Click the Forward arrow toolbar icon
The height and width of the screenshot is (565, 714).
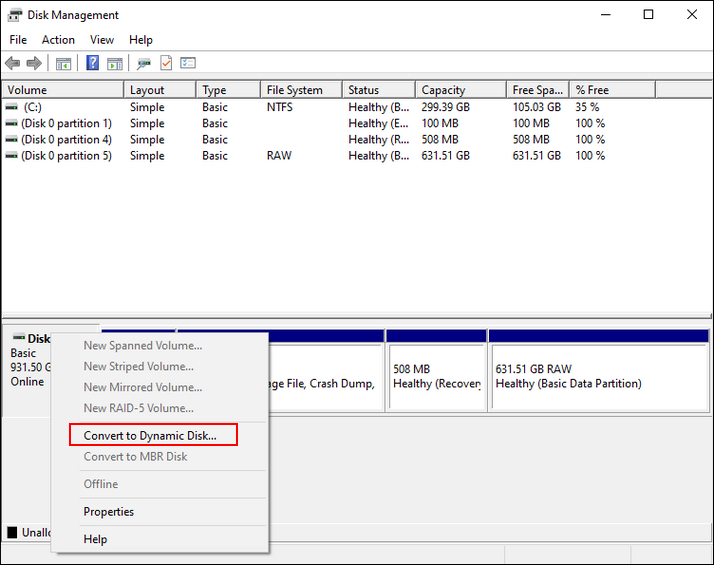(x=34, y=63)
